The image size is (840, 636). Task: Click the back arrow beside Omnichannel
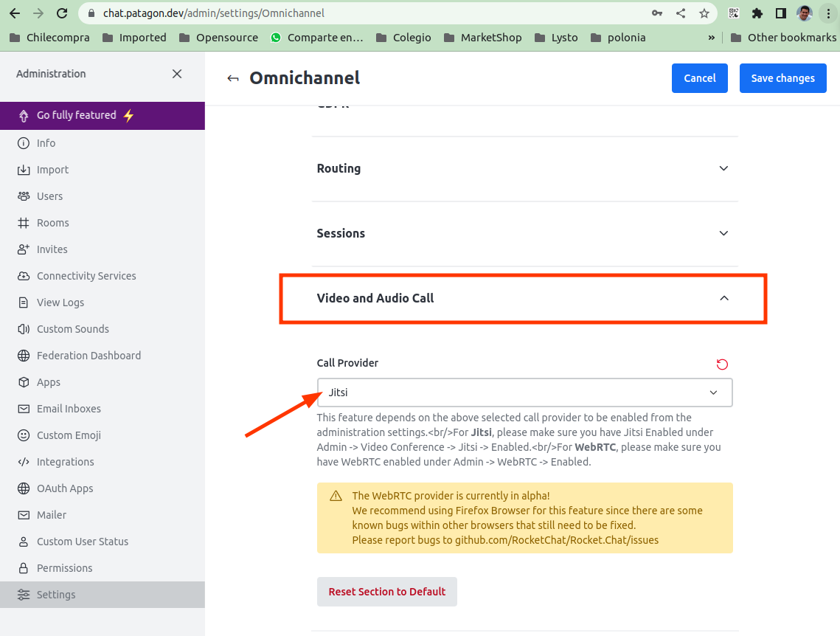tap(233, 78)
